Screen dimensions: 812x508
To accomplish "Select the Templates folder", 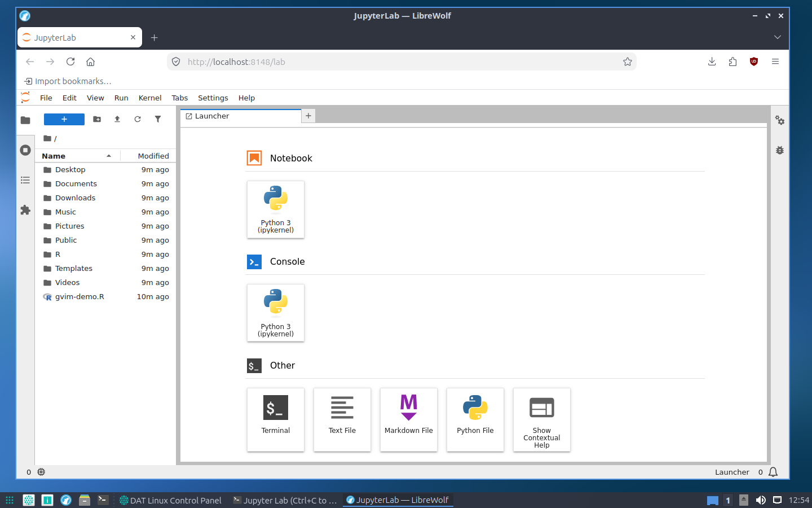I will tap(105, 268).
